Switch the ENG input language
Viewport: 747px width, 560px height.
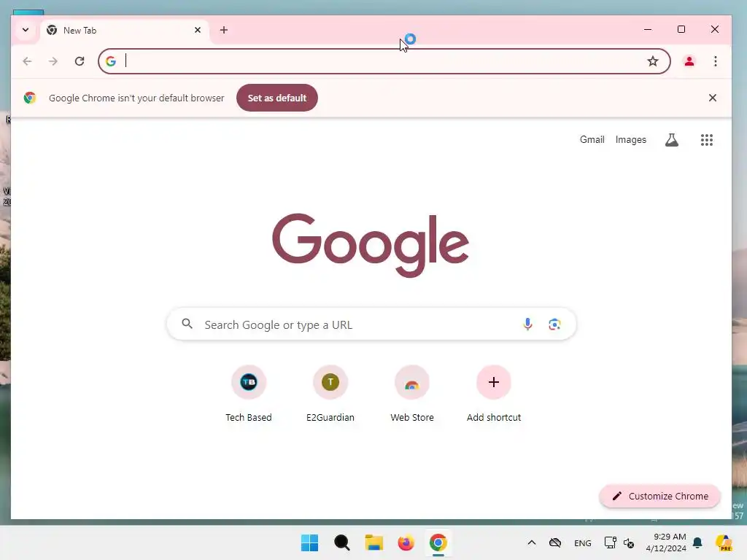point(583,542)
